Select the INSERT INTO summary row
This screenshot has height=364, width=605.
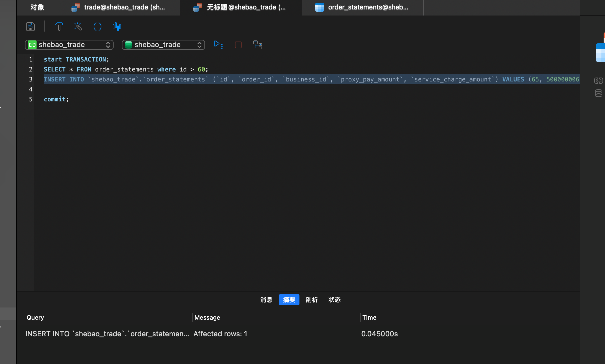(298, 334)
